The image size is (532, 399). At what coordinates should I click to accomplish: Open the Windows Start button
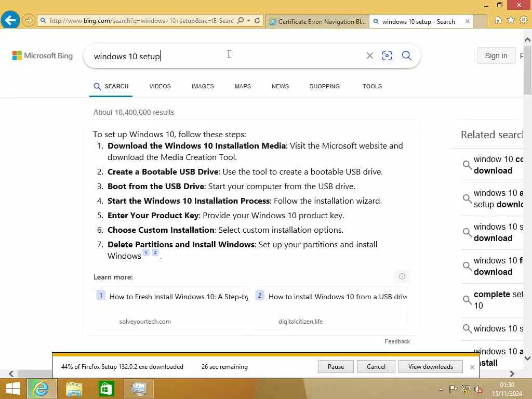tap(13, 389)
